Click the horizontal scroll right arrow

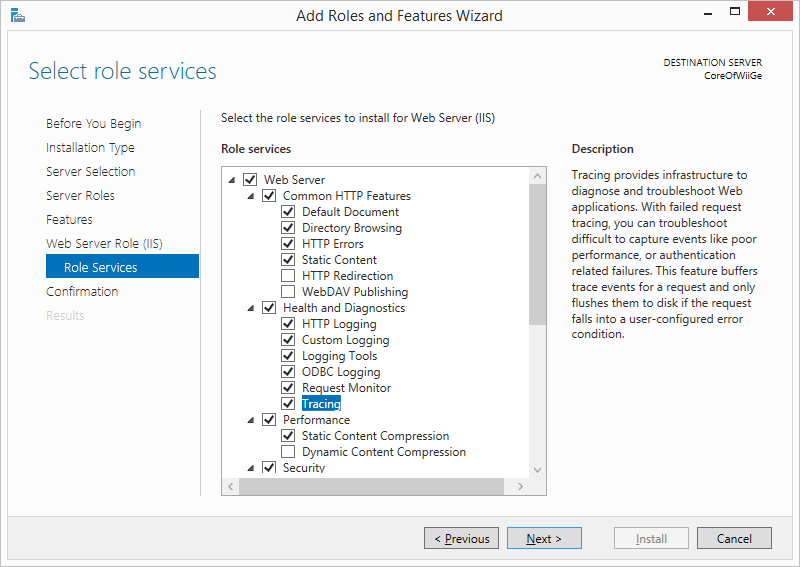pos(520,486)
